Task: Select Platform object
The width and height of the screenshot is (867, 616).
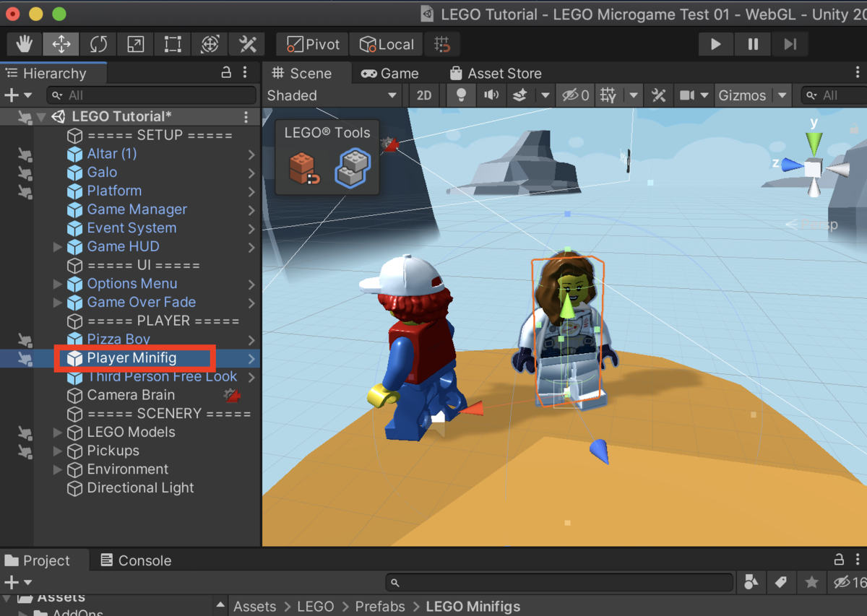Action: coord(114,191)
